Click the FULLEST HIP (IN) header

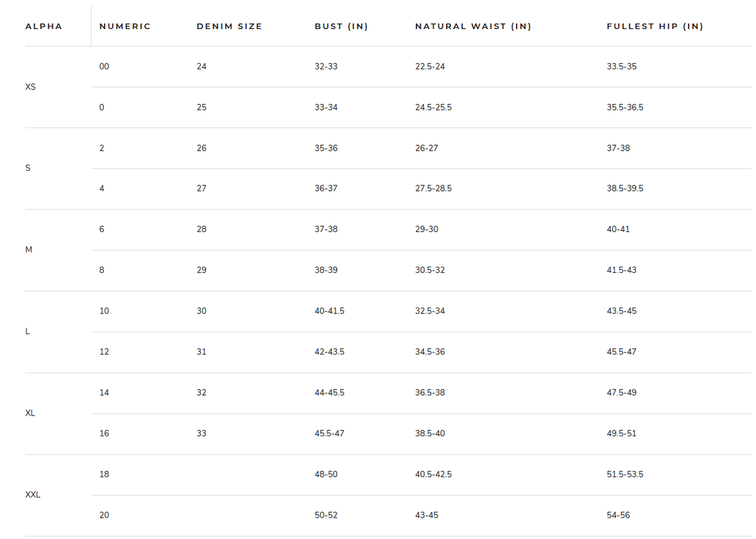point(655,26)
